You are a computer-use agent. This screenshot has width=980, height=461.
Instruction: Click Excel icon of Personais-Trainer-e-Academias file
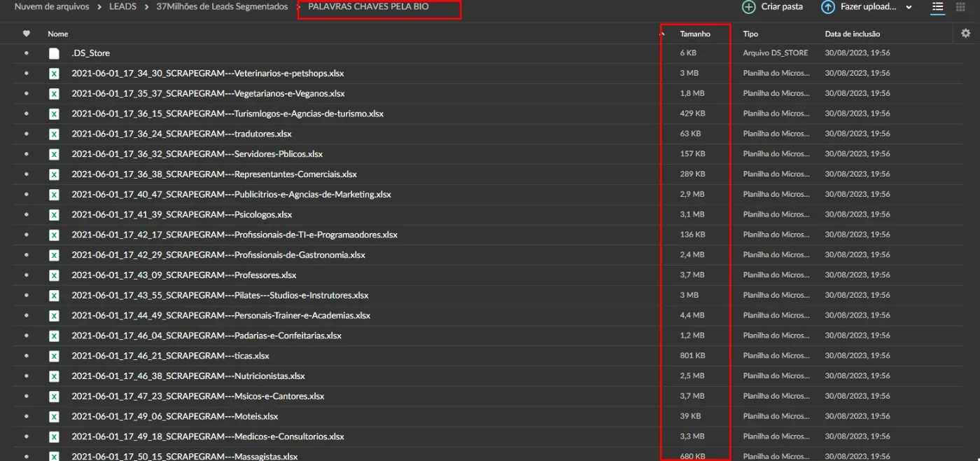[x=54, y=315]
